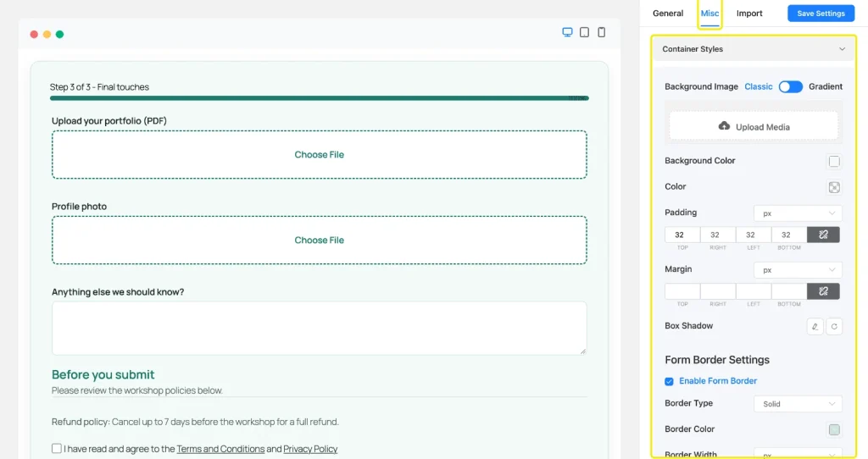Click 'Classic' background option label
Viewport: 868px width, 459px height.
tap(759, 87)
